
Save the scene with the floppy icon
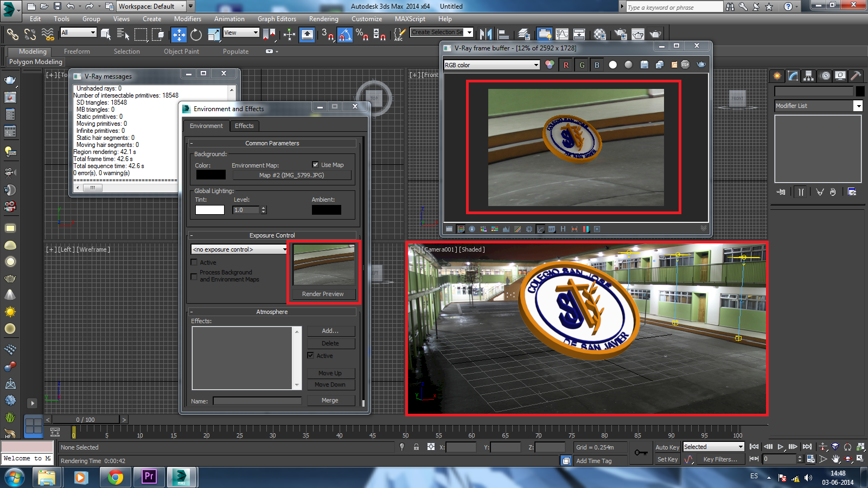[57, 7]
